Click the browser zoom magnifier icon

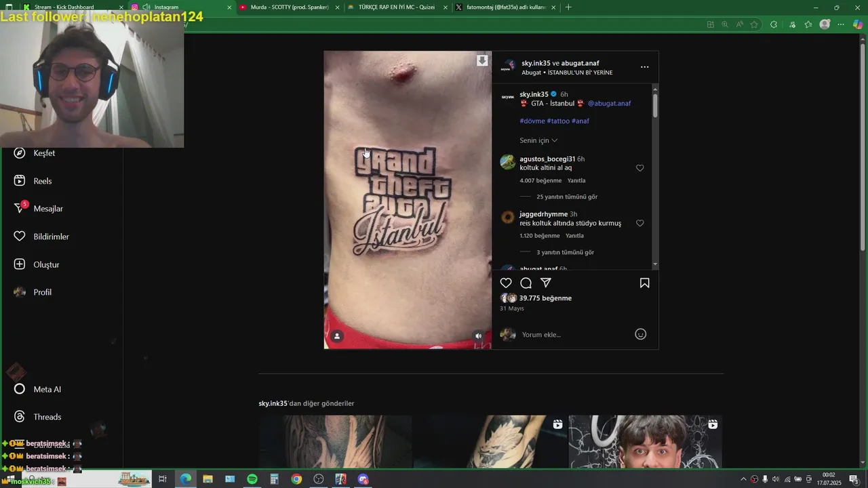click(x=725, y=24)
